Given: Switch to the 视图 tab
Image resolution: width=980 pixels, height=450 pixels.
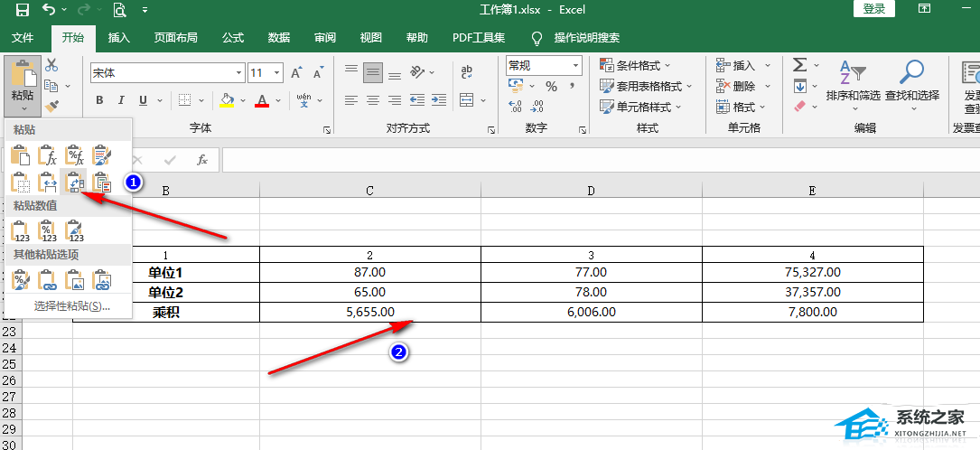Looking at the screenshot, I should click(x=370, y=38).
